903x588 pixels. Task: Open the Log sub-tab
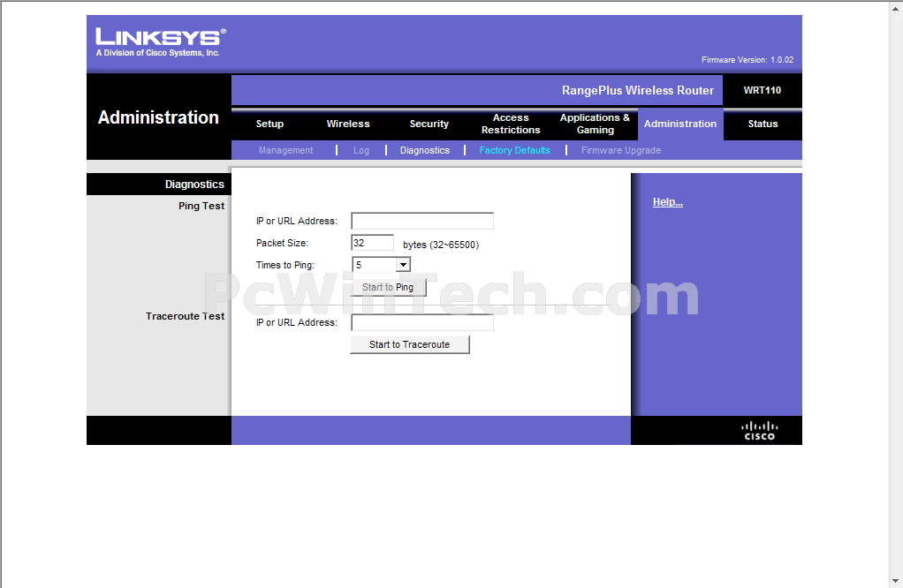coord(361,150)
